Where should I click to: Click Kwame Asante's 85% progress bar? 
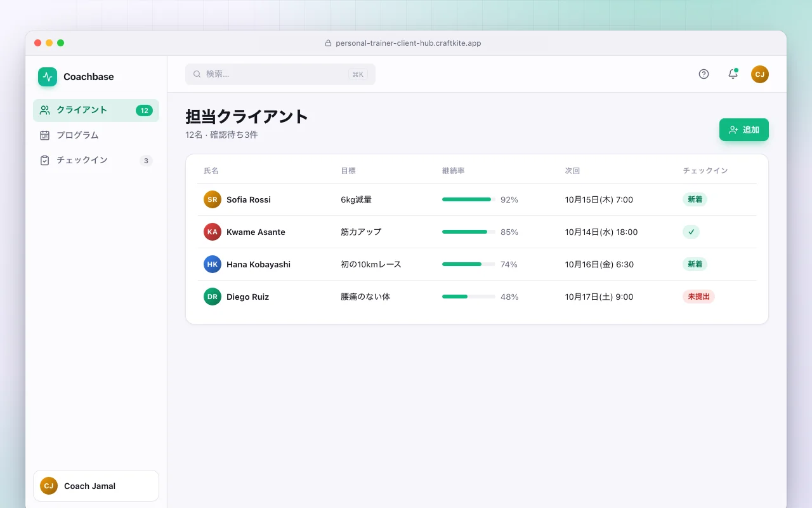469,232
